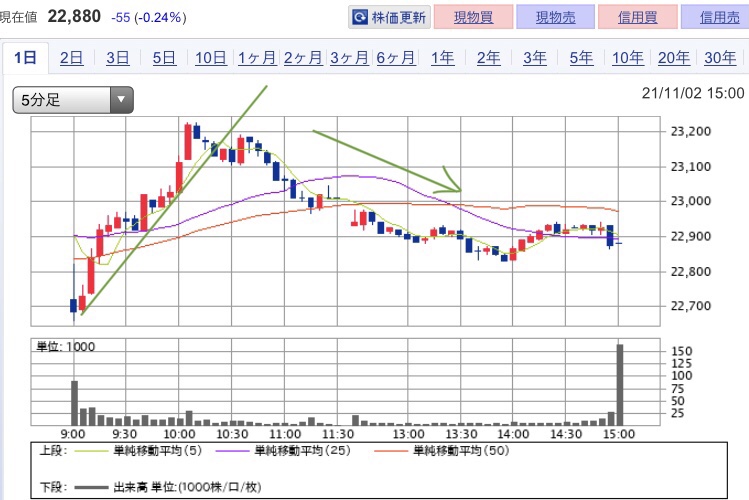The image size is (749, 500).
Task: Switch chart to 6ヶ月 period
Action: pyautogui.click(x=396, y=58)
